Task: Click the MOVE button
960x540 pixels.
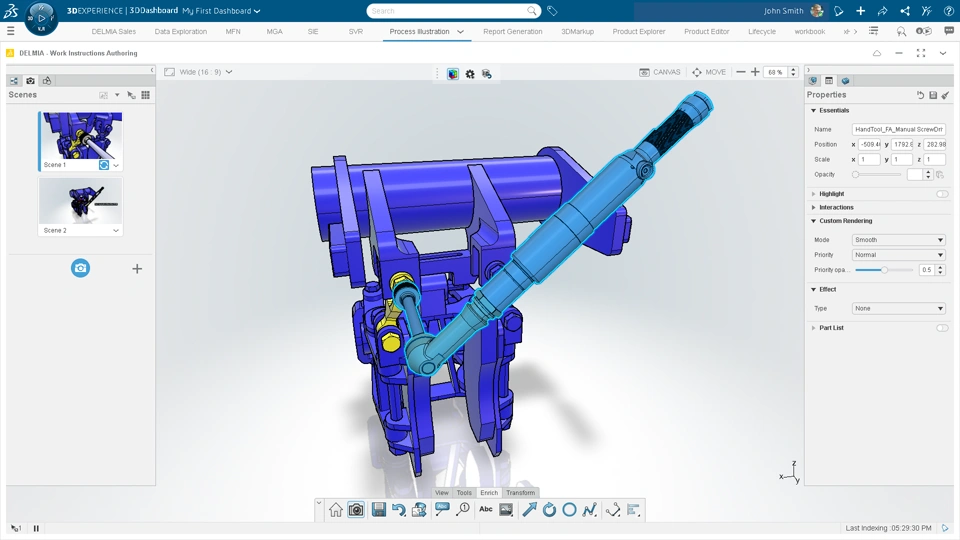Action: [708, 72]
